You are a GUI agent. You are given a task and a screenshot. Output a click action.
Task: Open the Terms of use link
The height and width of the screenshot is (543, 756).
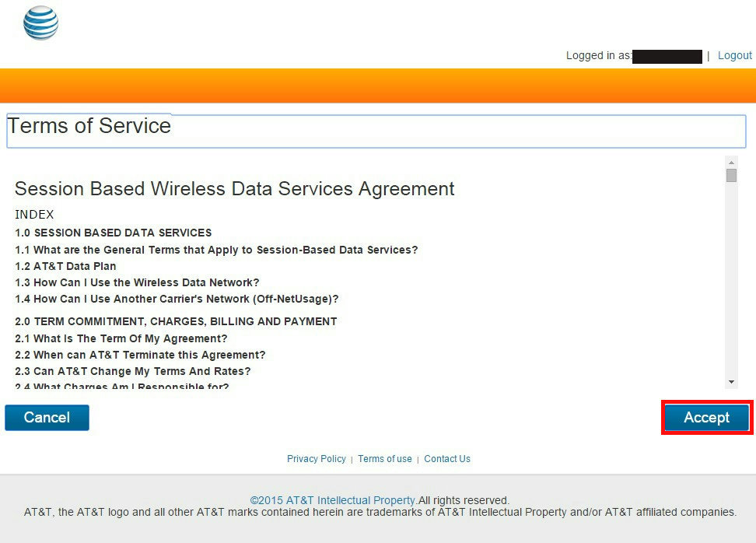pos(385,459)
